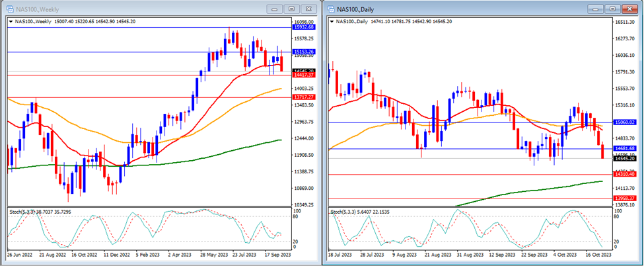This screenshot has height=266, width=644.
Task: Select the red 14310.40 level label in Daily chart
Action: pyautogui.click(x=625, y=175)
